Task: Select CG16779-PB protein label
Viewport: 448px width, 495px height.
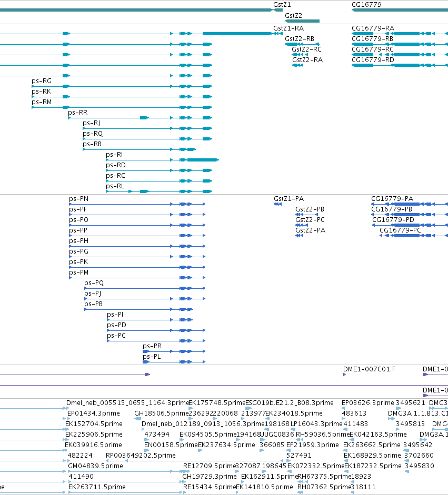Action: click(x=392, y=209)
